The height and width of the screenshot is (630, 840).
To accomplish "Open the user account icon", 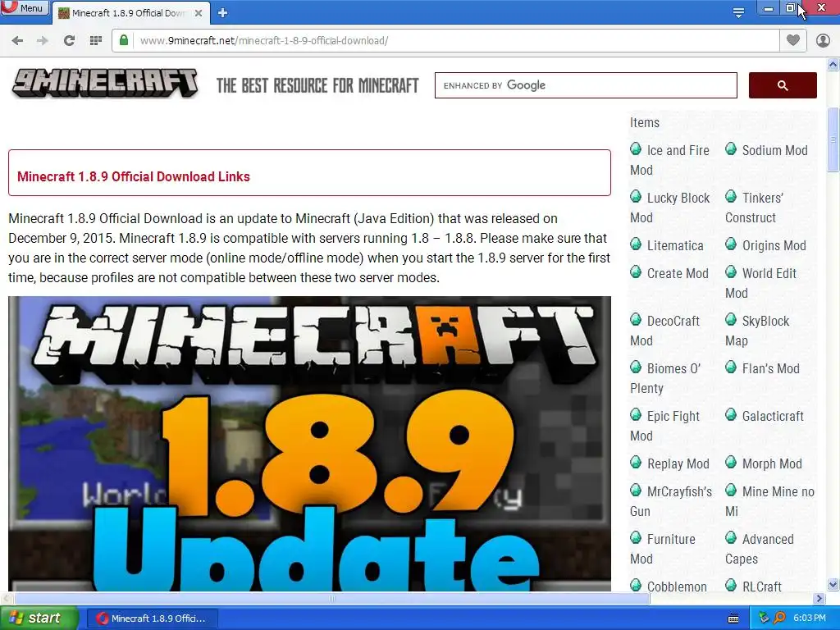I will tap(823, 40).
